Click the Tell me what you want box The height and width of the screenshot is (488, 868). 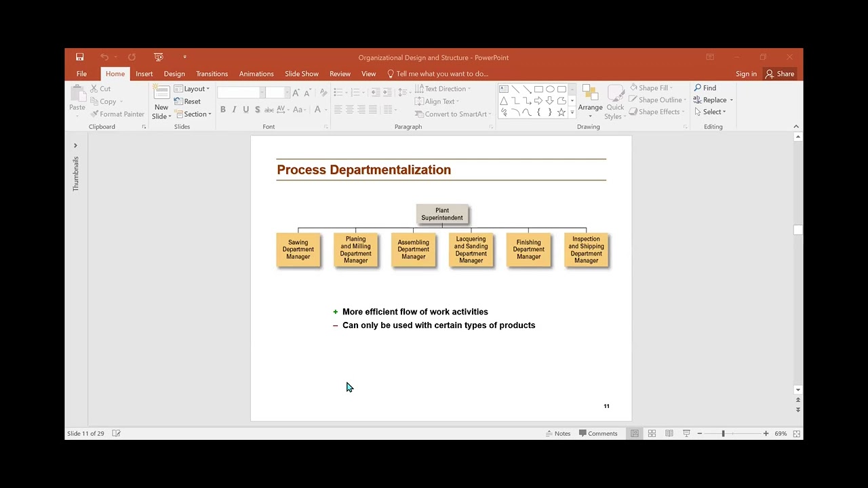pos(437,74)
